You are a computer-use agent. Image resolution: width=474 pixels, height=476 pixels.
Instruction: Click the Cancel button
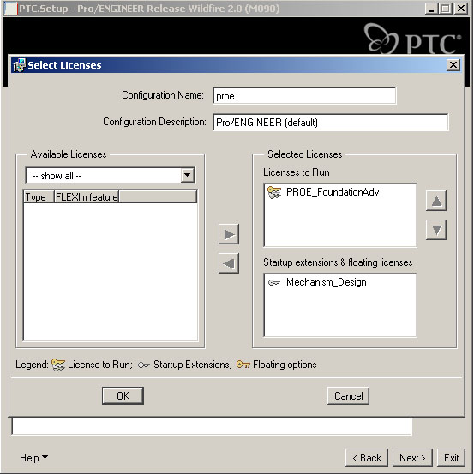pyautogui.click(x=348, y=396)
